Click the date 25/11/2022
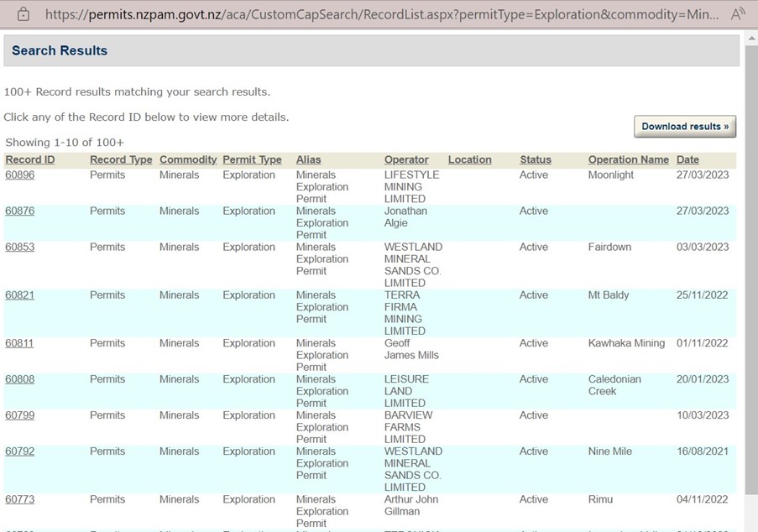Image resolution: width=758 pixels, height=532 pixels. (703, 295)
